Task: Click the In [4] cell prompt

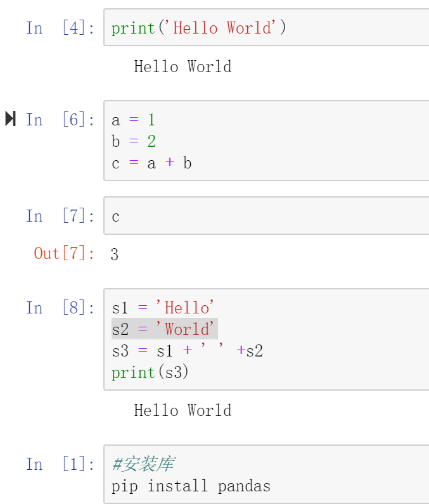Action: (60, 28)
